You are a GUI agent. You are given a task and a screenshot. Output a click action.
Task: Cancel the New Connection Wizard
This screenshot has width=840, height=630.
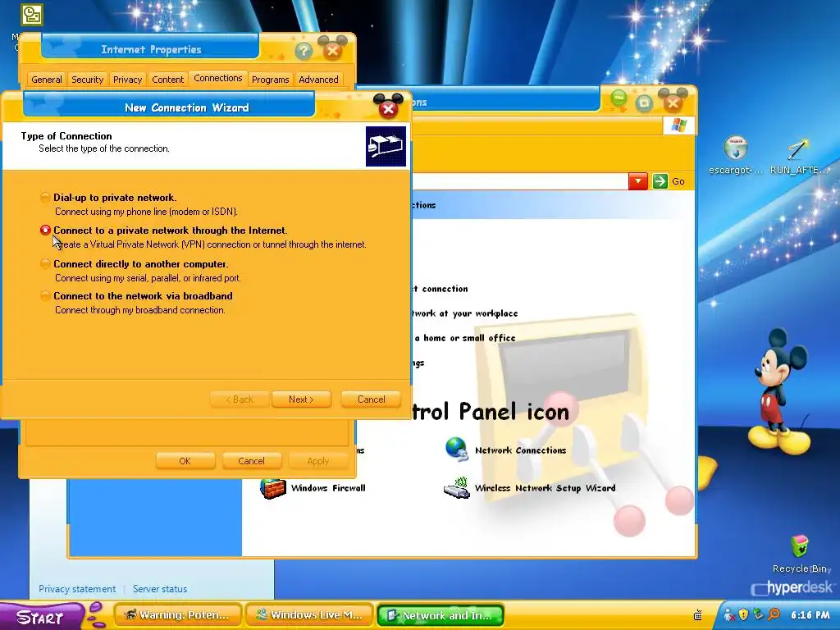pyautogui.click(x=372, y=399)
